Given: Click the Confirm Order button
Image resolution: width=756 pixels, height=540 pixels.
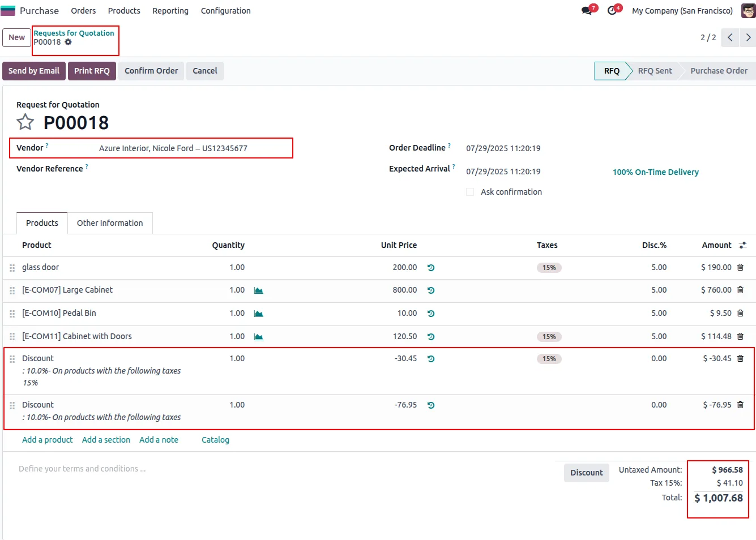Looking at the screenshot, I should pyautogui.click(x=151, y=71).
